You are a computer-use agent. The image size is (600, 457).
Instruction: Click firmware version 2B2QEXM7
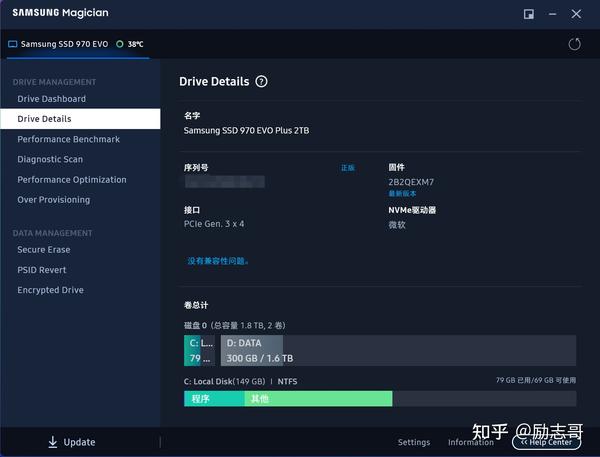(411, 182)
